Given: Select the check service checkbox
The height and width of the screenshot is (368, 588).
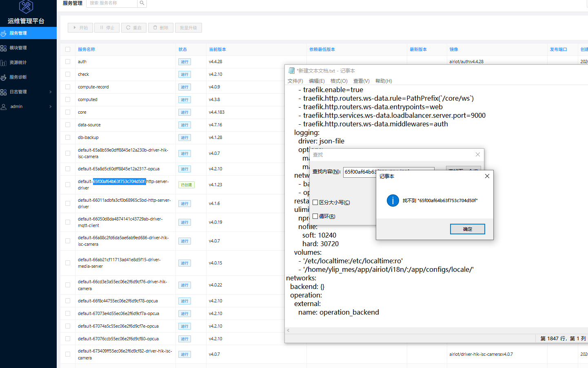Looking at the screenshot, I should [68, 74].
